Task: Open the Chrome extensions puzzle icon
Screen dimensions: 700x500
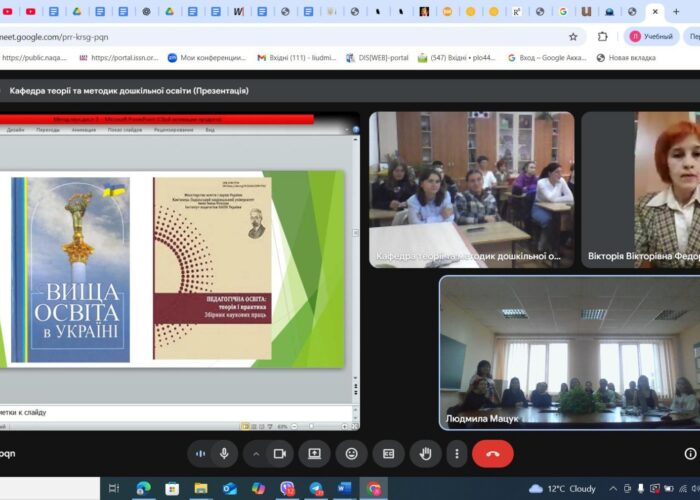Action: point(603,36)
